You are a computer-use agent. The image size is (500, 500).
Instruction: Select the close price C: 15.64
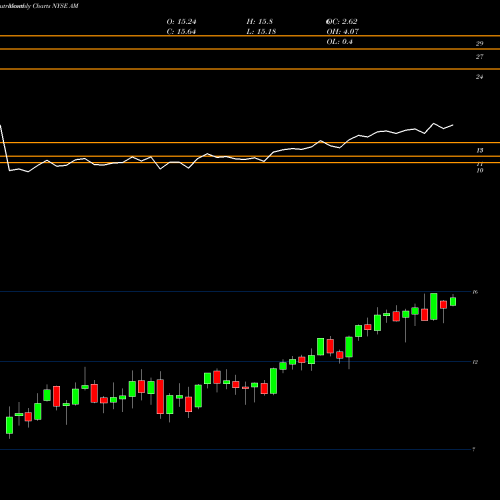point(181,32)
